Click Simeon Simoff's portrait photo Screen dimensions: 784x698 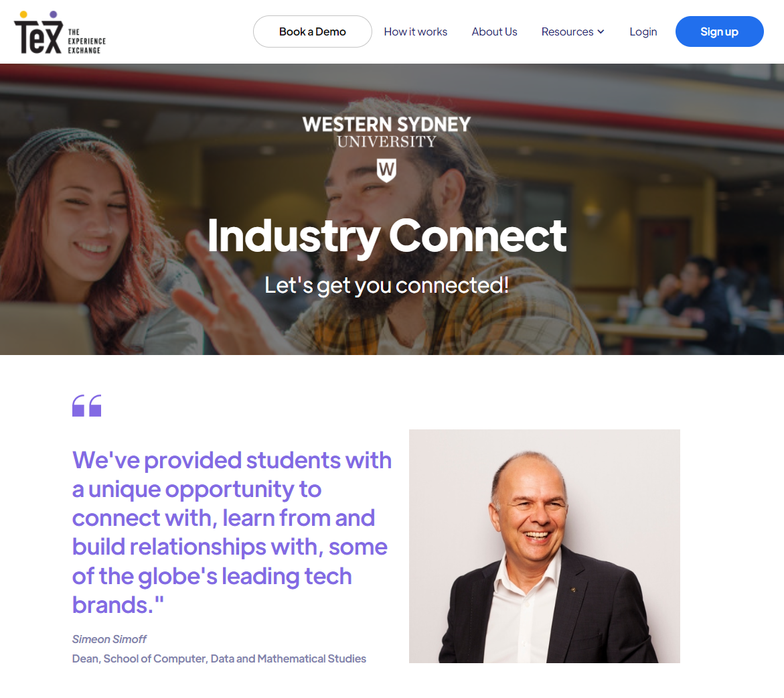544,546
